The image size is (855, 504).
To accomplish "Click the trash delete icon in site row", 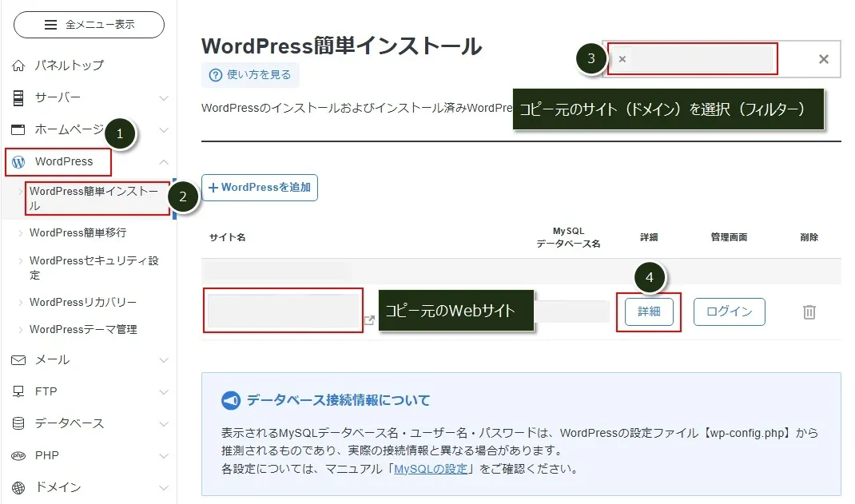I will (809, 312).
